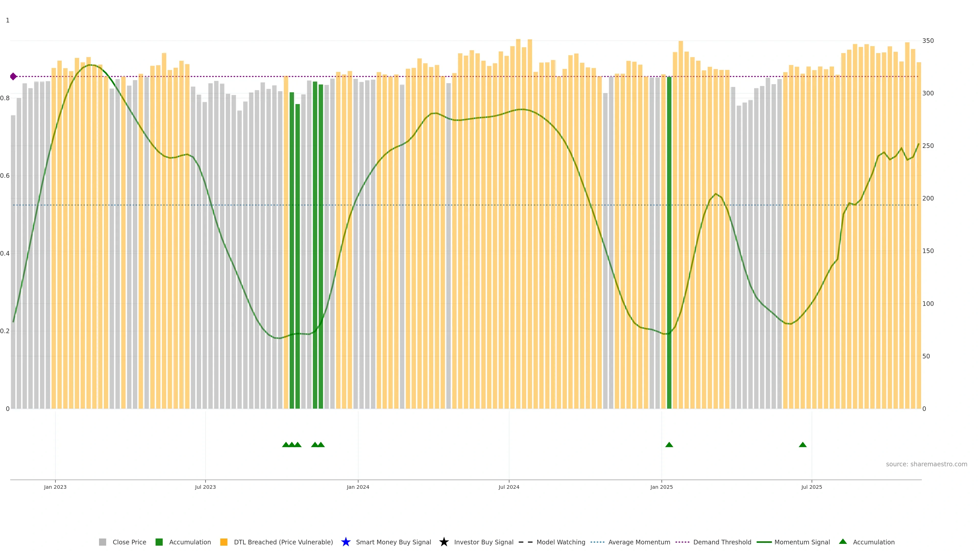980x551 pixels.
Task: Click the Jul 2024 x-axis label
Action: (509, 487)
